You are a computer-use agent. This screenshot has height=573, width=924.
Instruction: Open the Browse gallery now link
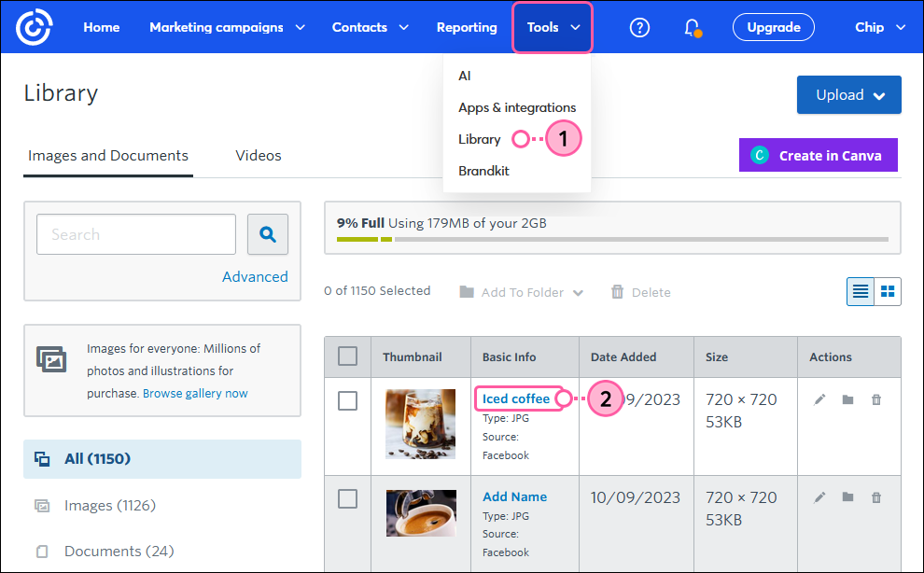point(195,394)
